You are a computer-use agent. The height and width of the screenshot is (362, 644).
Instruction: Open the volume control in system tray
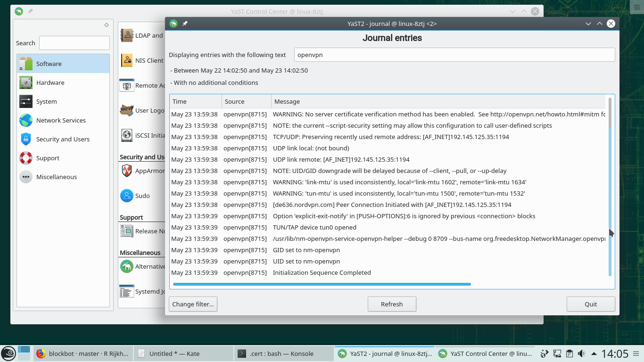(x=581, y=354)
